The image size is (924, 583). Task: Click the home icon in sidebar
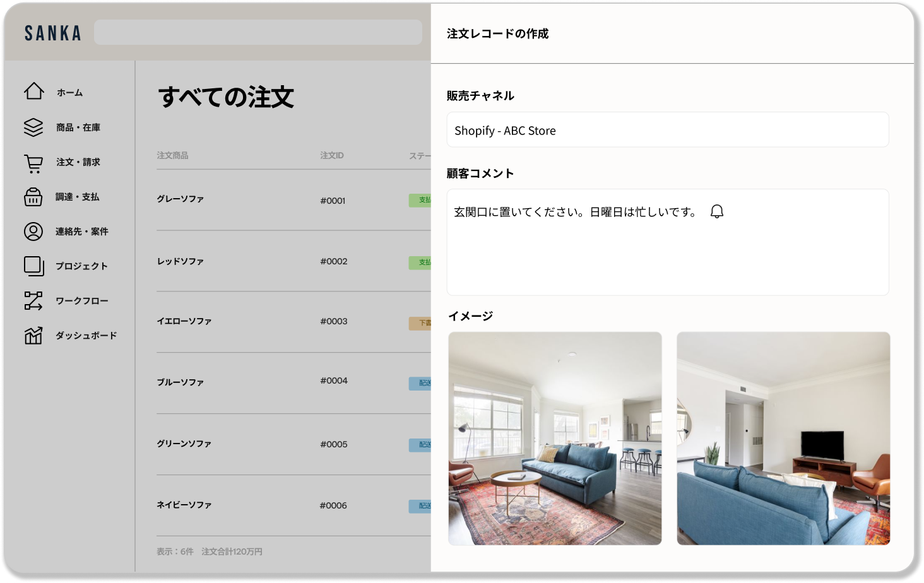pyautogui.click(x=34, y=91)
